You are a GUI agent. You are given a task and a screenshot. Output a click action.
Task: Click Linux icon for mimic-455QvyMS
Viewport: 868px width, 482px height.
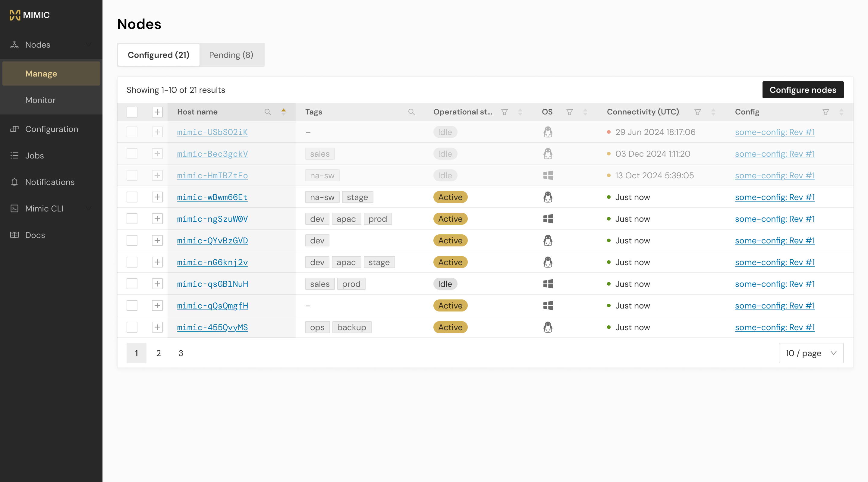[548, 327]
